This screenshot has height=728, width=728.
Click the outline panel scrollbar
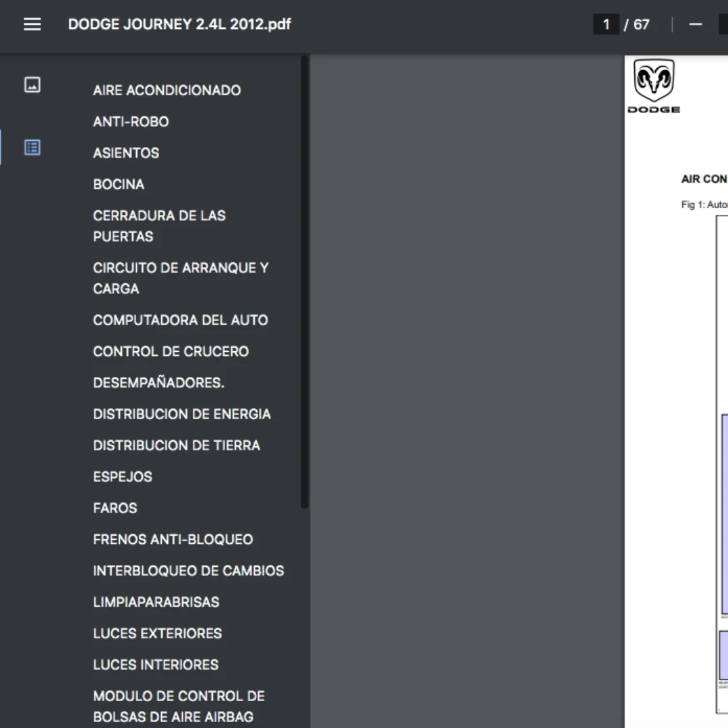pos(305,282)
